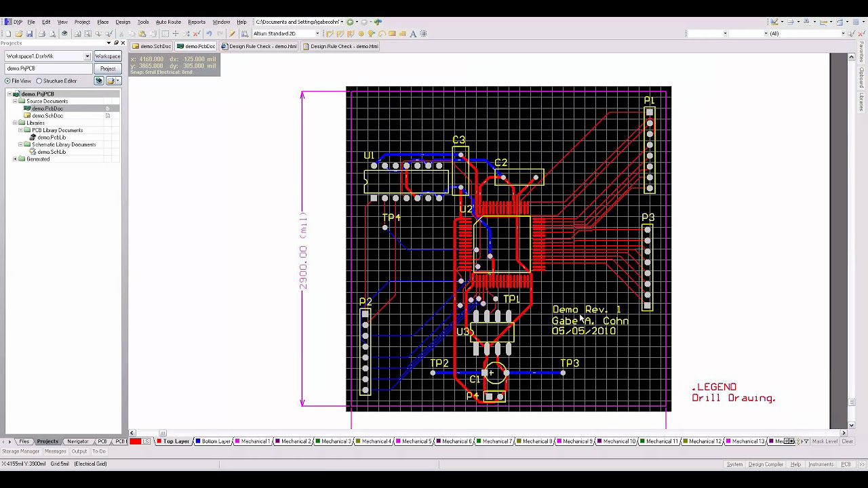868x488 pixels.
Task: Select the Top Layer tab
Action: [174, 441]
